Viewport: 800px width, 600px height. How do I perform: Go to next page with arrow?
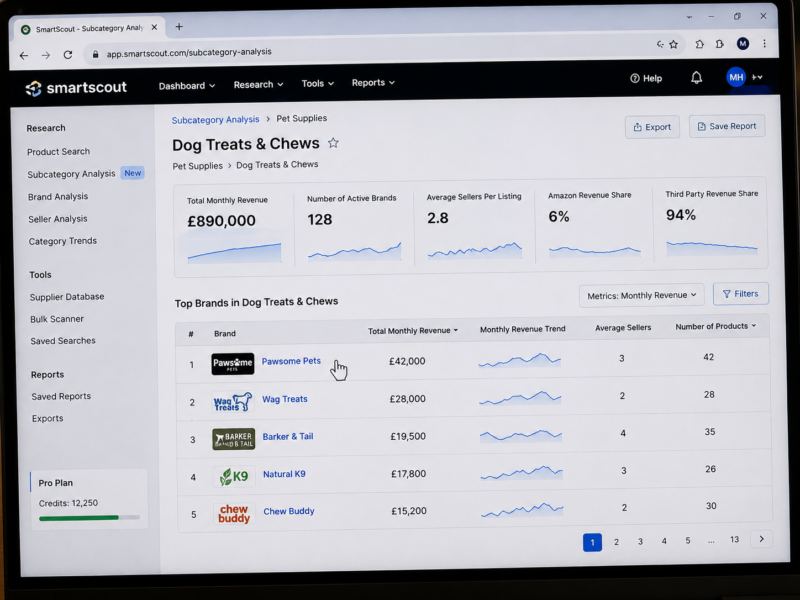762,539
